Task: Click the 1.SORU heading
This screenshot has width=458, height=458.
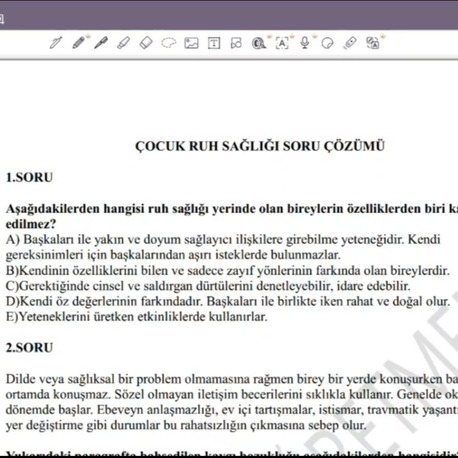Action: pyautogui.click(x=29, y=177)
